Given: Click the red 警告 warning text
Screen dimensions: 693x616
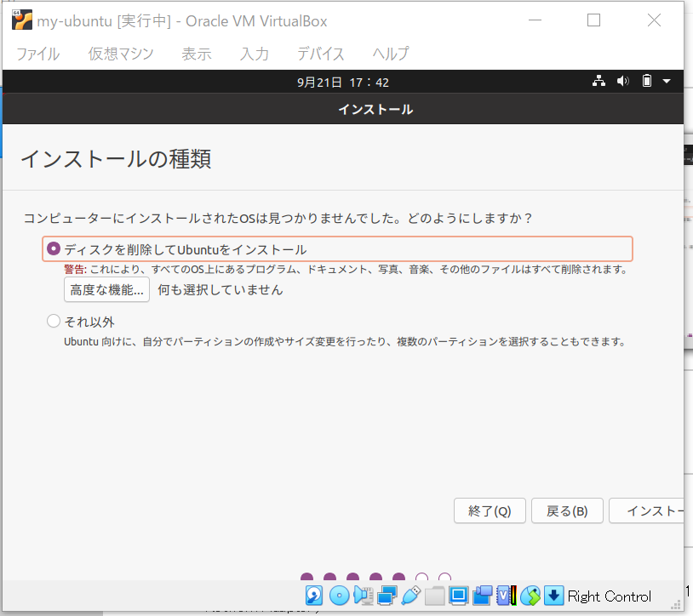Looking at the screenshot, I should coord(75,270).
